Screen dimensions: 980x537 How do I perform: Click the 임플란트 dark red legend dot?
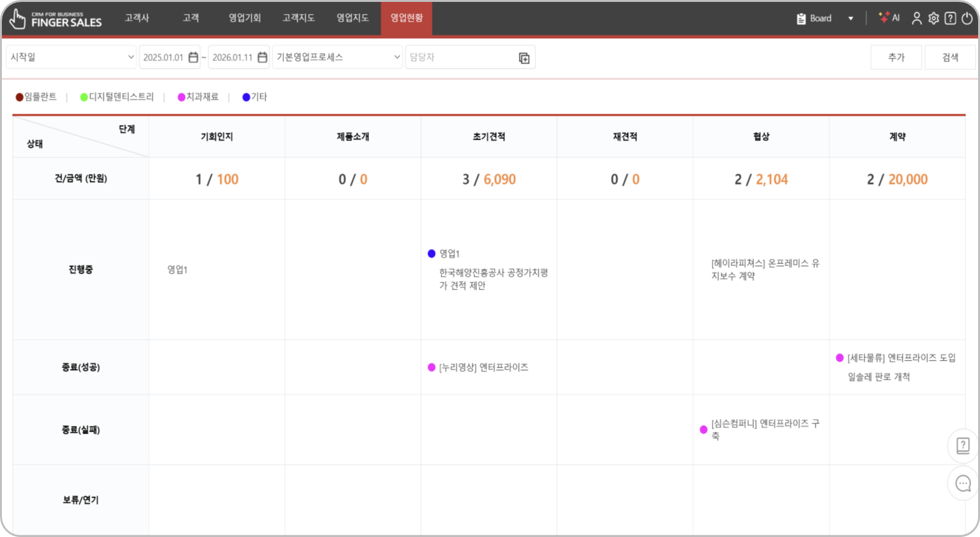pos(20,97)
